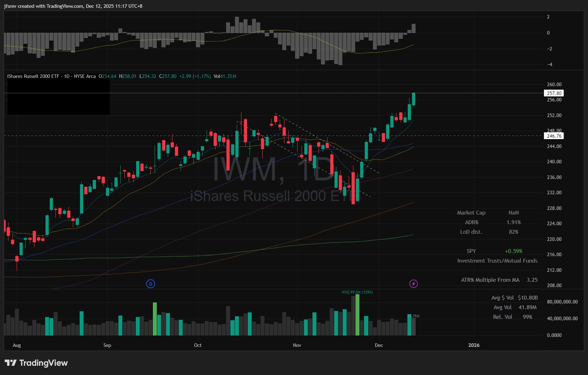Screen dimensions: 588x375
Task: Click the "ADR%" label
Action: pos(471,222)
